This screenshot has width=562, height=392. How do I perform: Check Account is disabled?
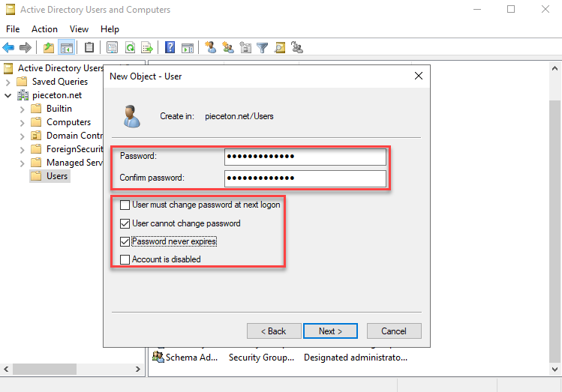click(125, 259)
